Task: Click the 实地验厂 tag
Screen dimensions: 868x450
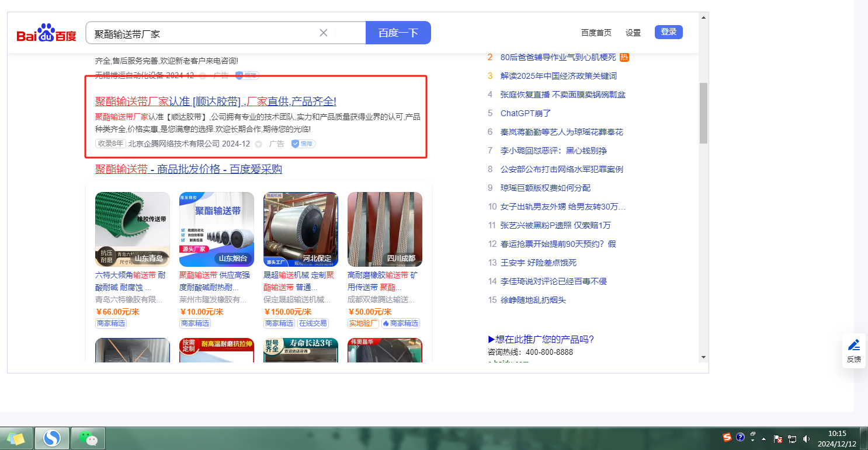Action: pyautogui.click(x=363, y=323)
